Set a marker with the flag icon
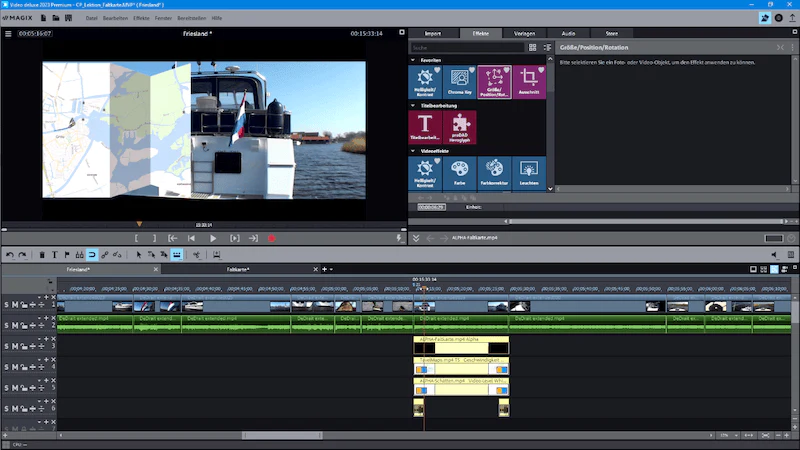This screenshot has height=450, width=800. coord(67,255)
